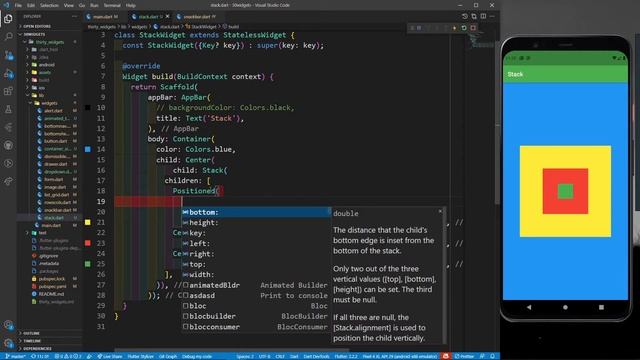Click the split editor icon
Image resolution: width=640 pixels, height=360 pixels.
click(483, 16)
